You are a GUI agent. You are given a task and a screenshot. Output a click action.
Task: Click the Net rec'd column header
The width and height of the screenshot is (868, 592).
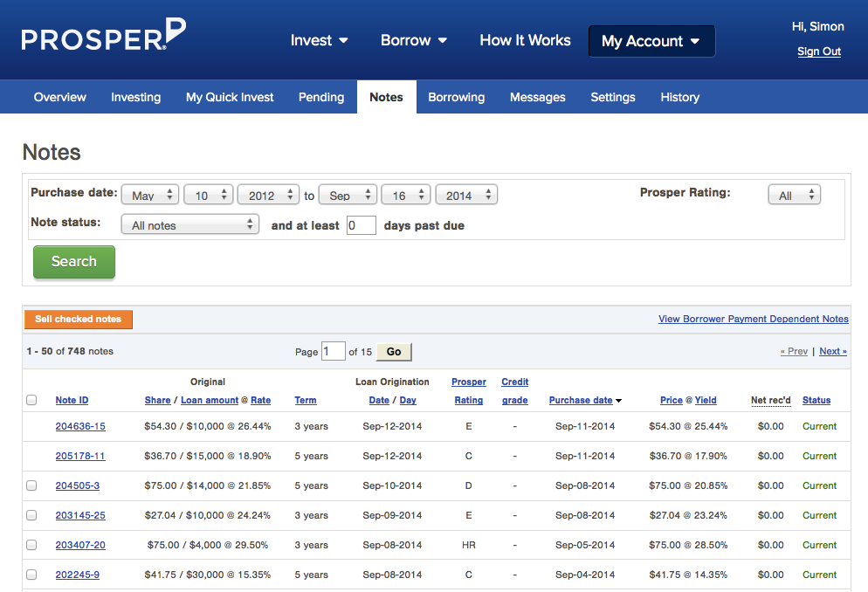[770, 400]
